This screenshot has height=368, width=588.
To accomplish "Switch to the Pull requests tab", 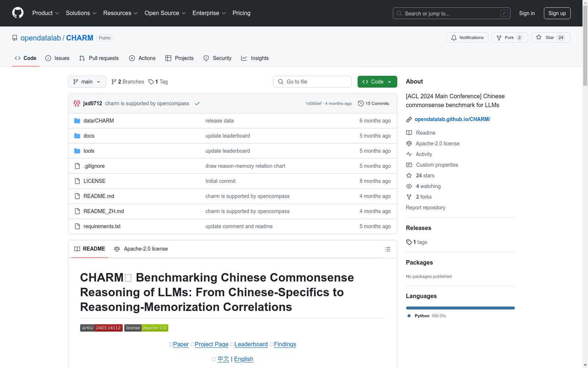I will click(99, 58).
